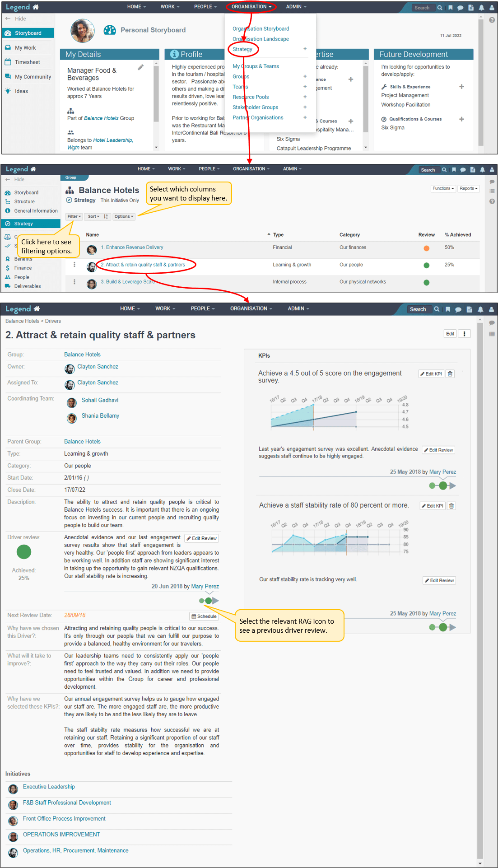Image resolution: width=498 pixels, height=868 pixels.
Task: Click the bell icon on the driver detail page header
Action: (480, 309)
